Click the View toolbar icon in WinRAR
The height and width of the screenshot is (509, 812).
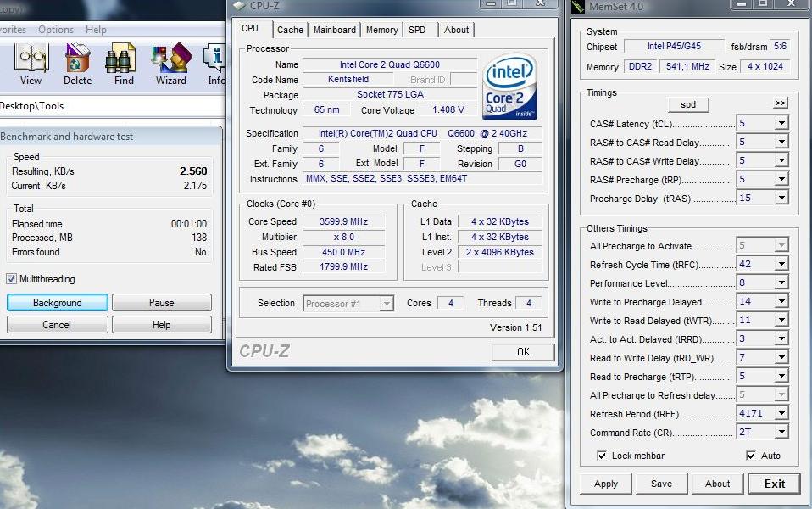(31, 65)
